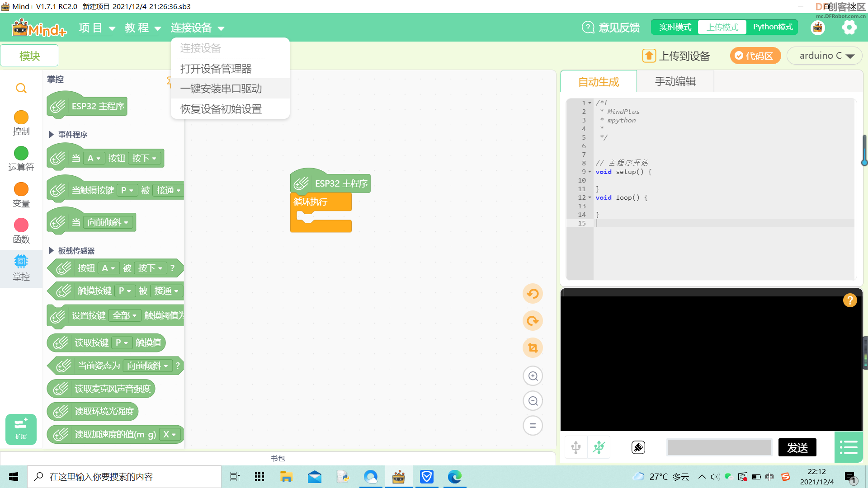Open the 教程 menu dropdown
Viewport: 868px width, 488px height.
pyautogui.click(x=143, y=28)
